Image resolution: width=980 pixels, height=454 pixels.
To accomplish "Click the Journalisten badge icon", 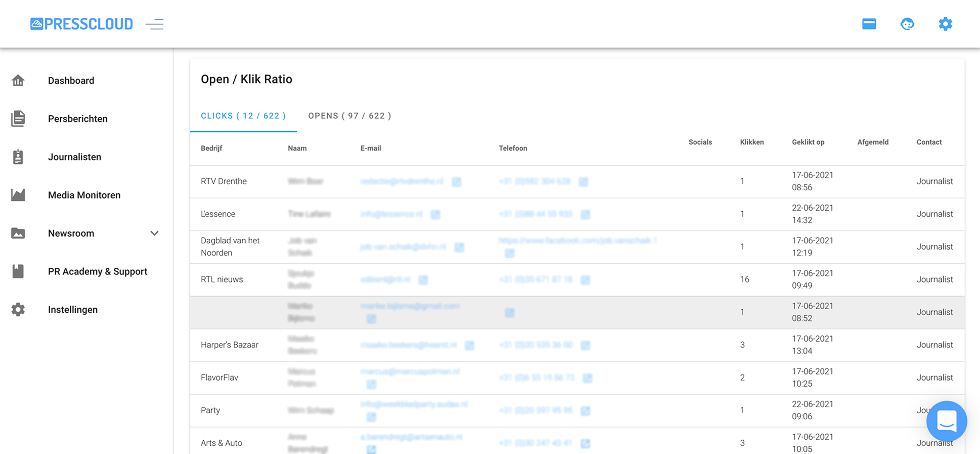I will [18, 157].
